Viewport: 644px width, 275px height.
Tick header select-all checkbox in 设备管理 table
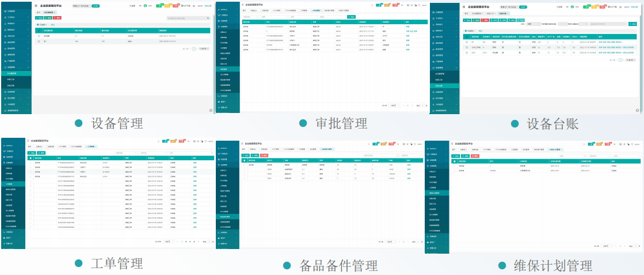click(x=39, y=31)
